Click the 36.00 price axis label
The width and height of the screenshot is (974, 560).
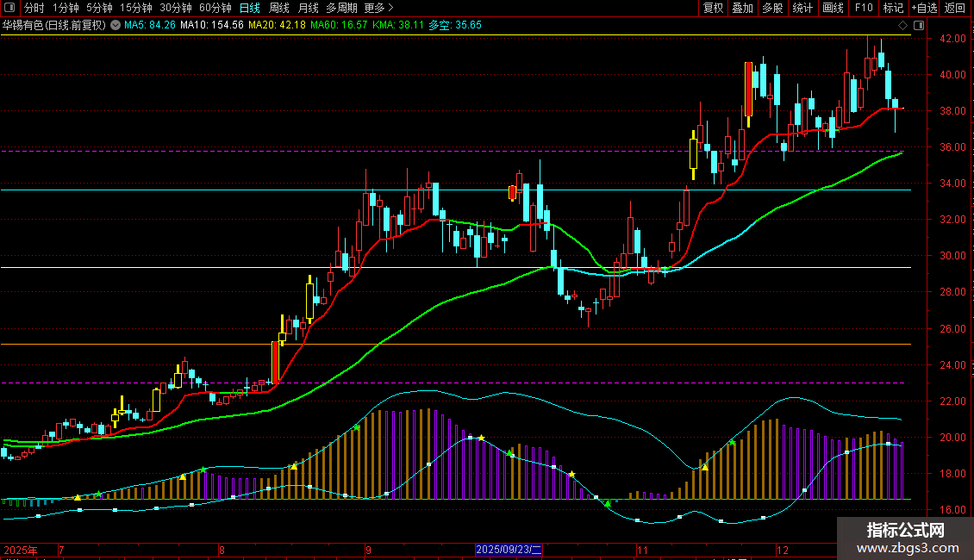(x=952, y=147)
